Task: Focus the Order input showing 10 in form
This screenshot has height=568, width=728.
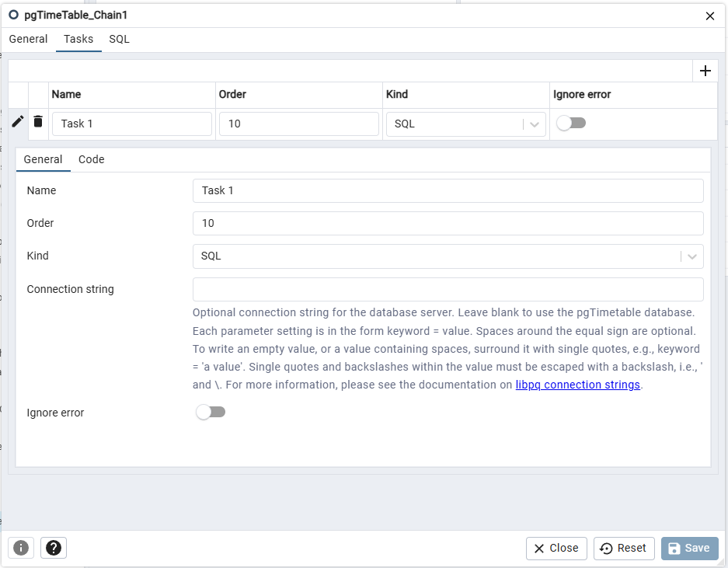Action: pos(448,223)
